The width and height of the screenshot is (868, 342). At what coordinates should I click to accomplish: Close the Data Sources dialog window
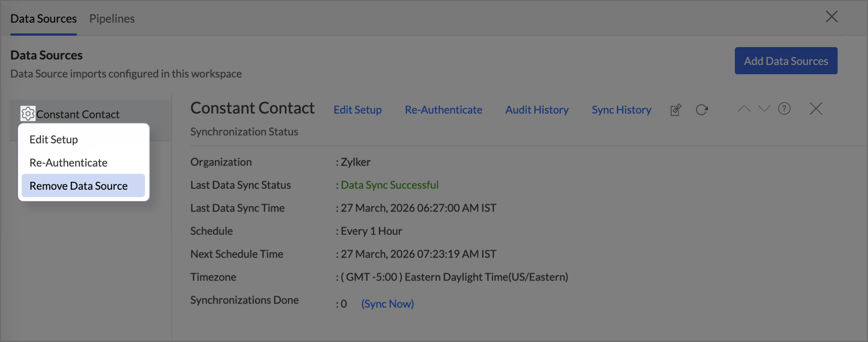[x=832, y=17]
